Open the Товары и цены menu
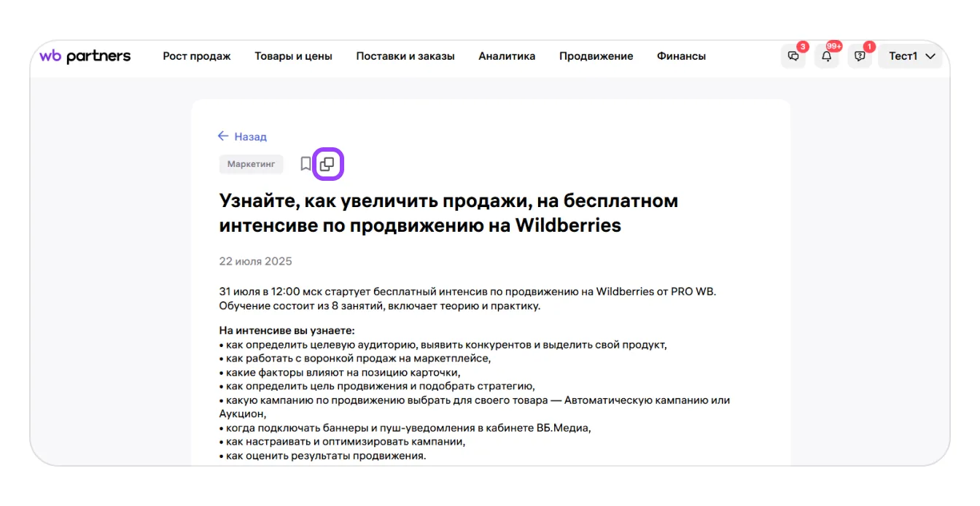This screenshot has height=506, width=980. [x=293, y=56]
